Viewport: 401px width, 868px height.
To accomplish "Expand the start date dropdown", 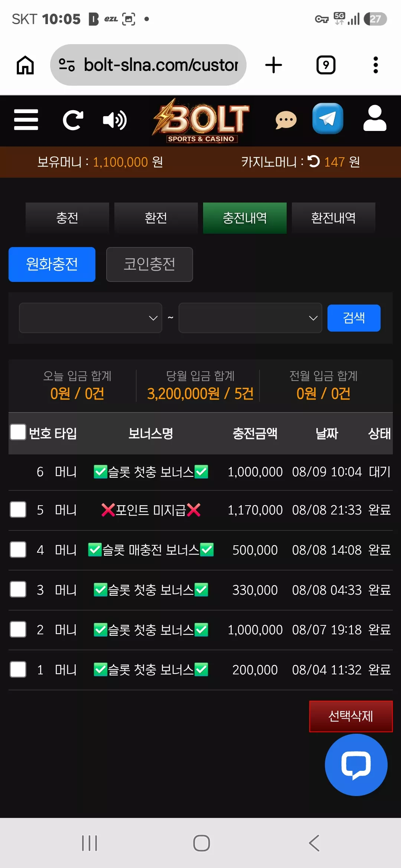I will coord(91,318).
